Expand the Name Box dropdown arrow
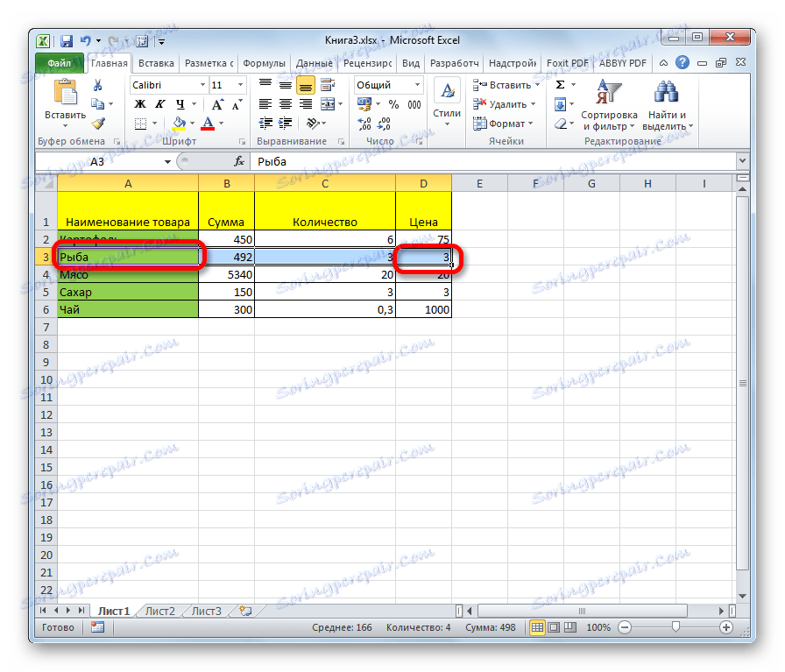The image size is (785, 672). coord(167,162)
